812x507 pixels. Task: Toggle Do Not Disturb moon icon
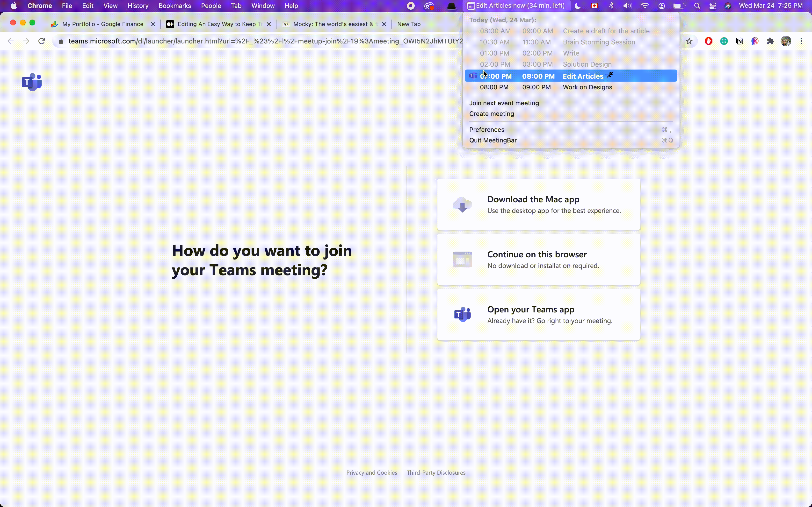577,6
